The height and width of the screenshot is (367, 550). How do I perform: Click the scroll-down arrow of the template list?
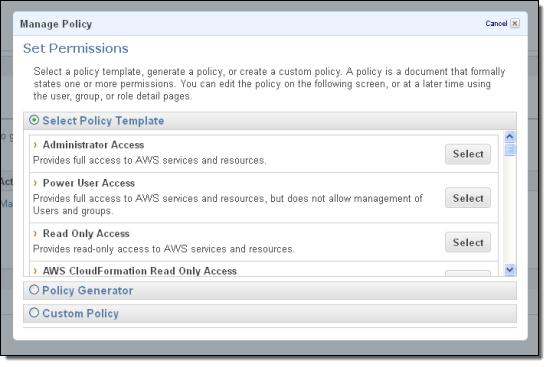509,269
